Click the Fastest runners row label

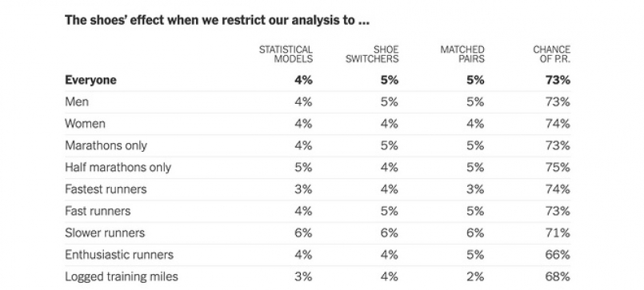[106, 189]
